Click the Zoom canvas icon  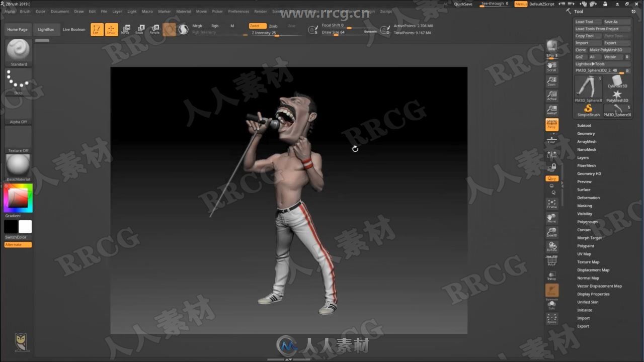pyautogui.click(x=552, y=81)
